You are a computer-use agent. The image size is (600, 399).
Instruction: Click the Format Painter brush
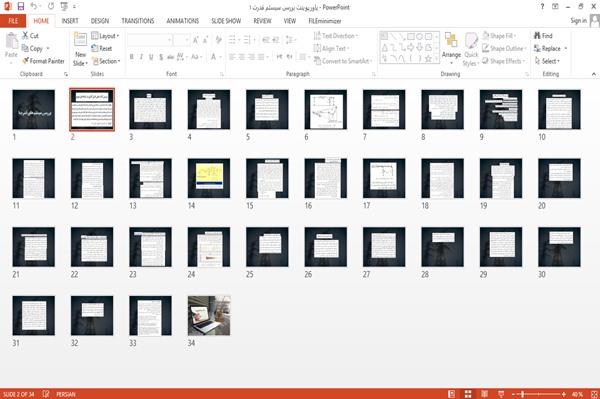point(43,61)
